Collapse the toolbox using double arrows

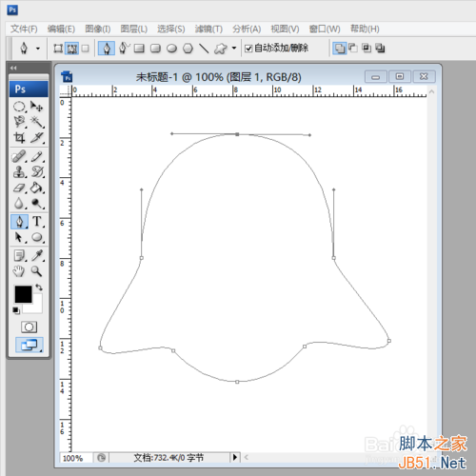(13, 68)
